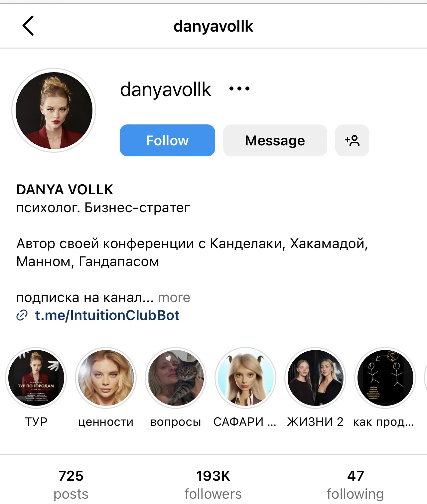Tap the DANYA VOLLK display name
The image size is (427, 504).
pos(65,190)
